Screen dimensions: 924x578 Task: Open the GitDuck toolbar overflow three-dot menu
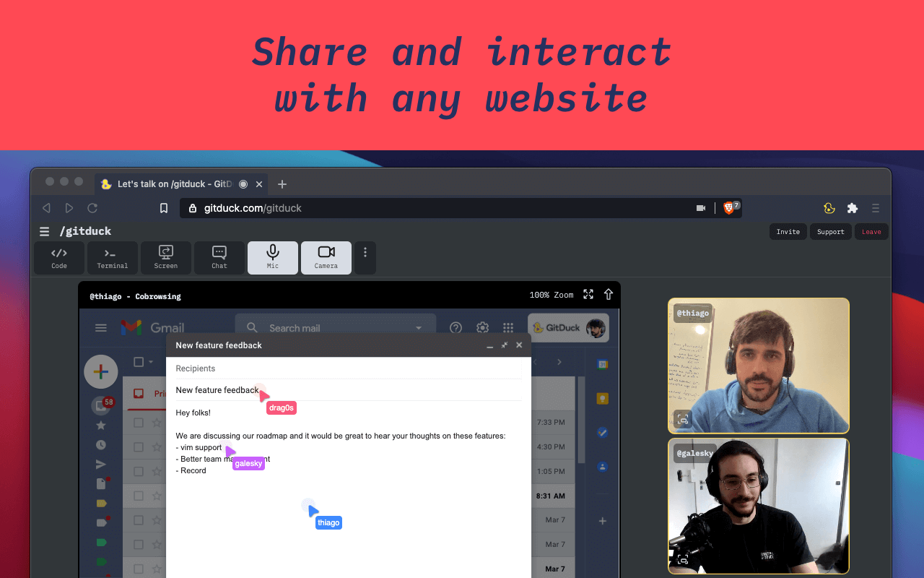tap(365, 258)
